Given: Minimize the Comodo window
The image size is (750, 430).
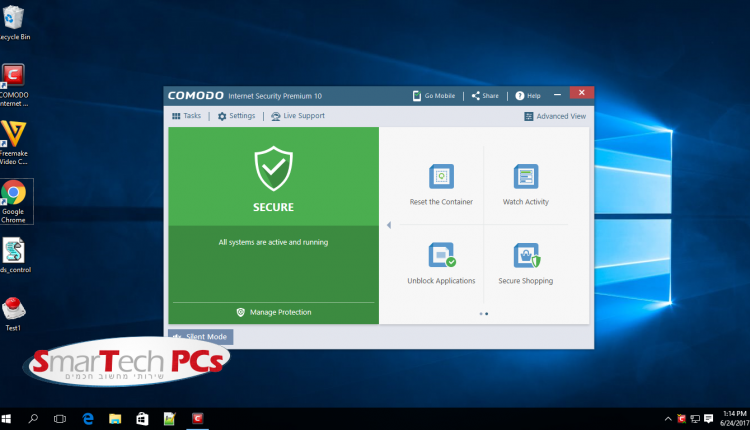Looking at the screenshot, I should point(557,95).
